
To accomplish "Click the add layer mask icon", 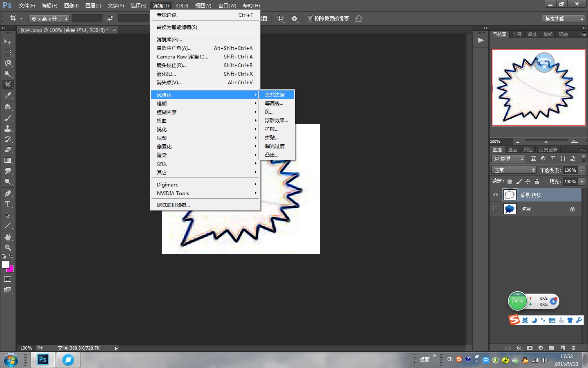I will click(530, 348).
